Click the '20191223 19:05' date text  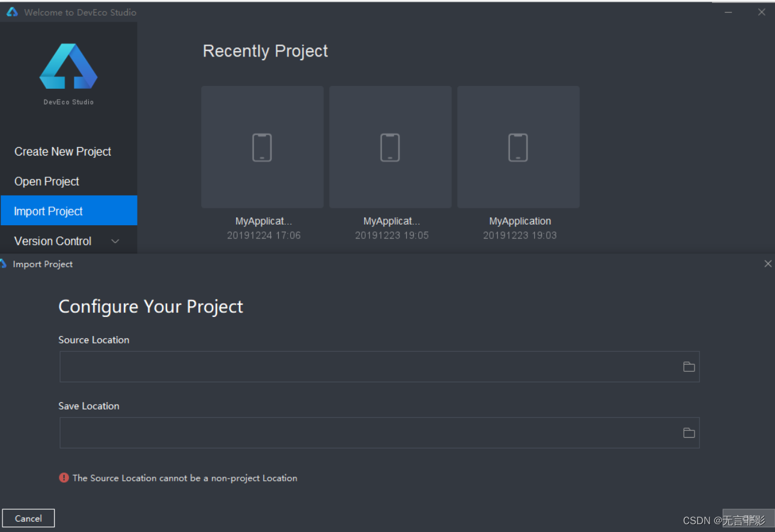pos(392,235)
